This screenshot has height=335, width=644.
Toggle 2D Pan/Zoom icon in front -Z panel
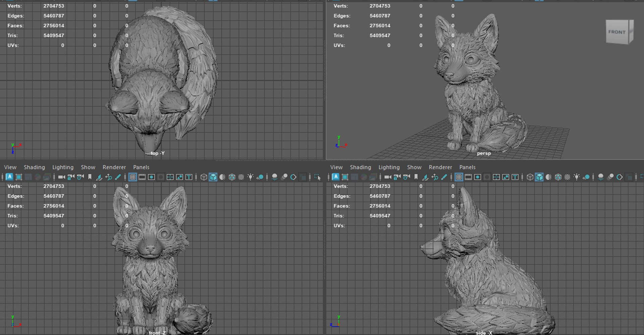click(108, 177)
